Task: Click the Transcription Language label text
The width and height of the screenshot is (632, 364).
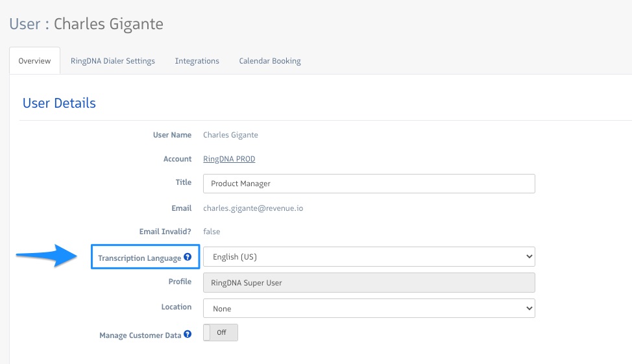Action: [x=140, y=258]
